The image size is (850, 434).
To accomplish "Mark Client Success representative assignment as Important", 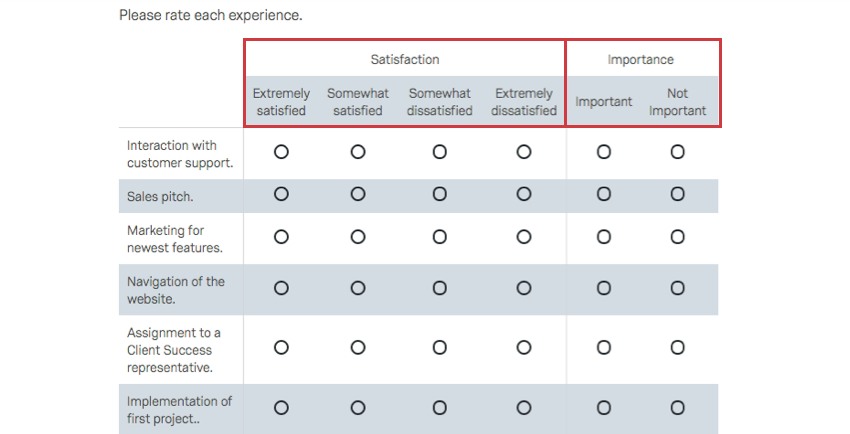I will 604,347.
